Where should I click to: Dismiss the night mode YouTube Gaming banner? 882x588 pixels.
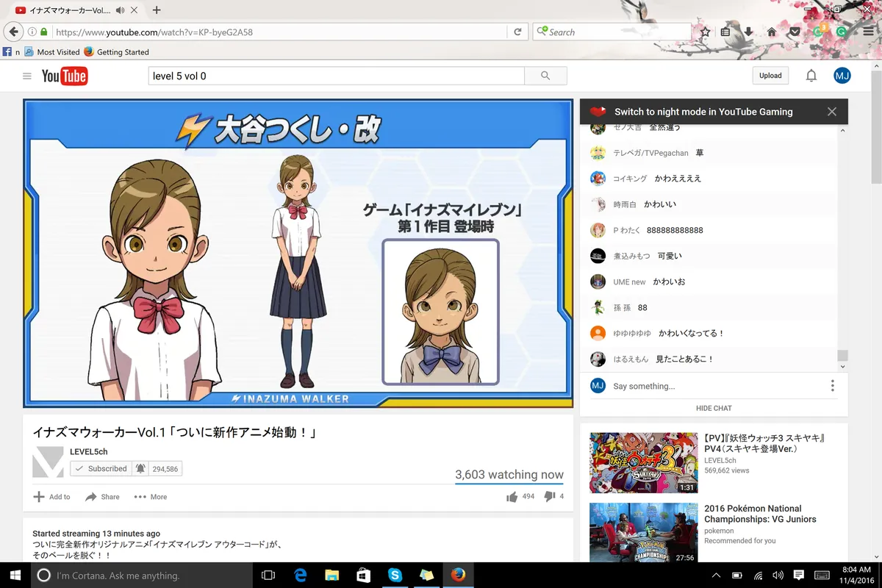(832, 112)
